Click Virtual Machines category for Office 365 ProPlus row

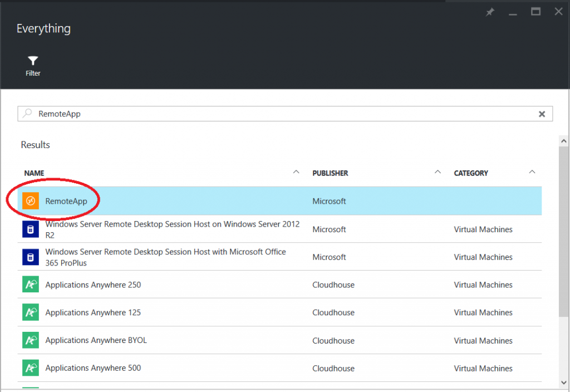click(x=483, y=257)
